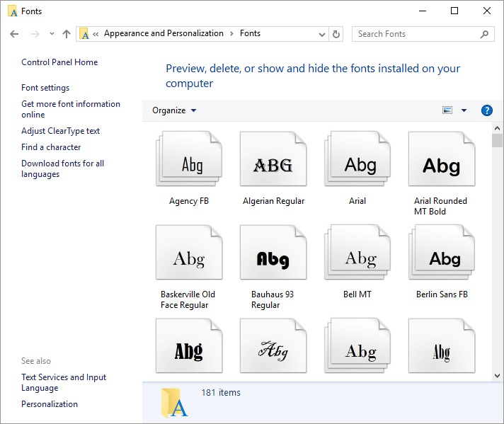
Task: Select the stacked serif font thumbnail below Bell MT
Action: click(357, 345)
